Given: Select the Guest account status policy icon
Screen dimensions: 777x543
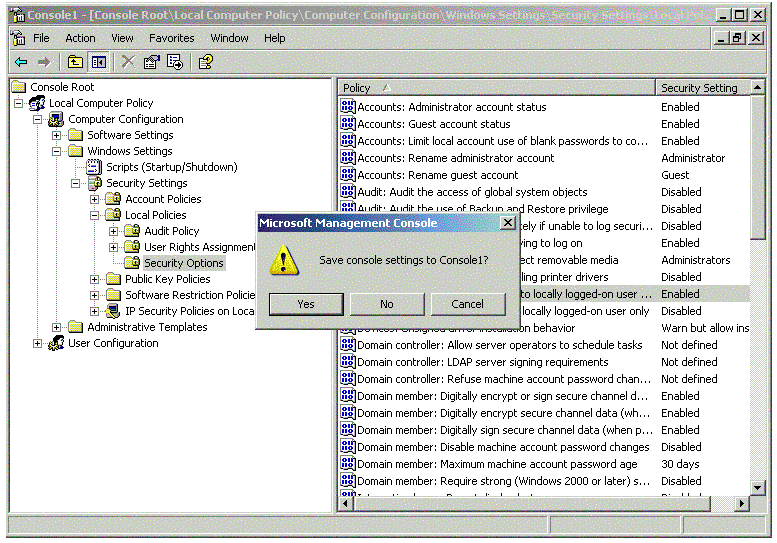Looking at the screenshot, I should tap(348, 124).
